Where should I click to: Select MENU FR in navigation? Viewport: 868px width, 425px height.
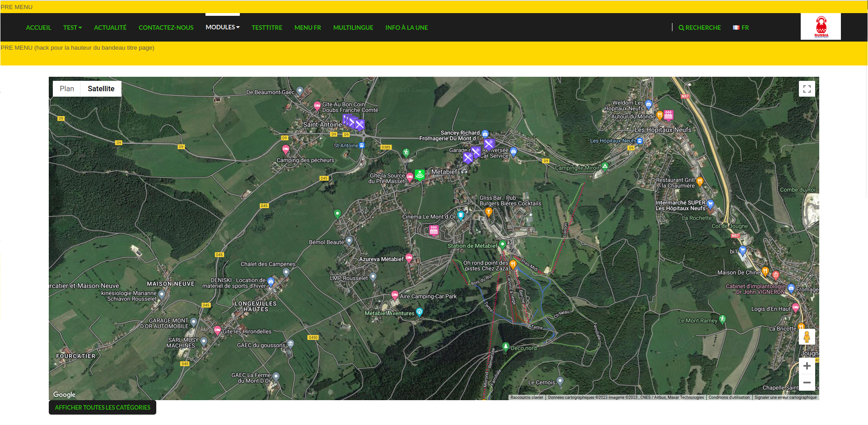point(308,28)
